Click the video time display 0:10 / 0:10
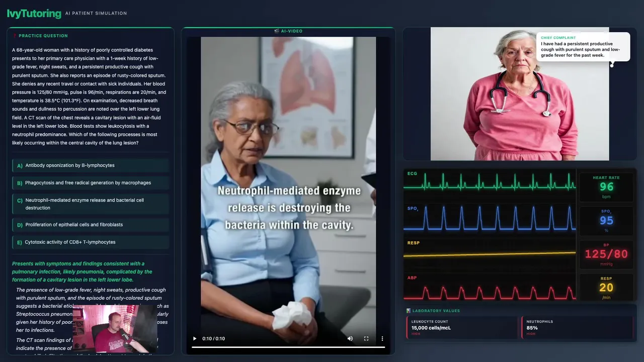Image resolution: width=644 pixels, height=362 pixels. [214, 338]
